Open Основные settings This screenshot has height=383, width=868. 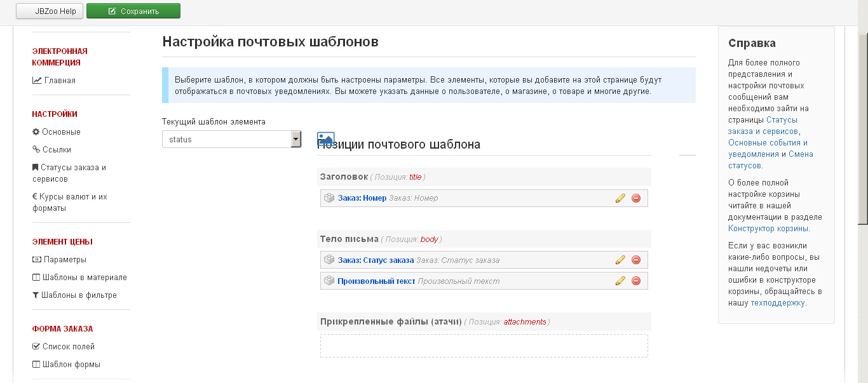[61, 132]
